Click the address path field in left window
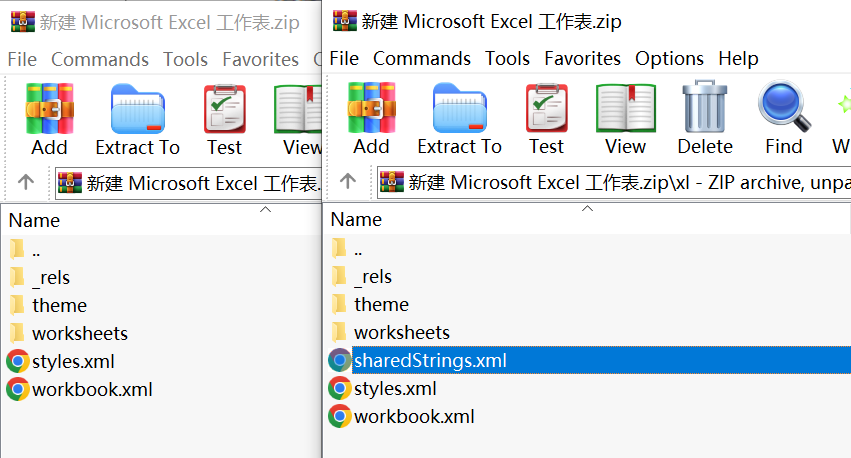 tap(188, 183)
